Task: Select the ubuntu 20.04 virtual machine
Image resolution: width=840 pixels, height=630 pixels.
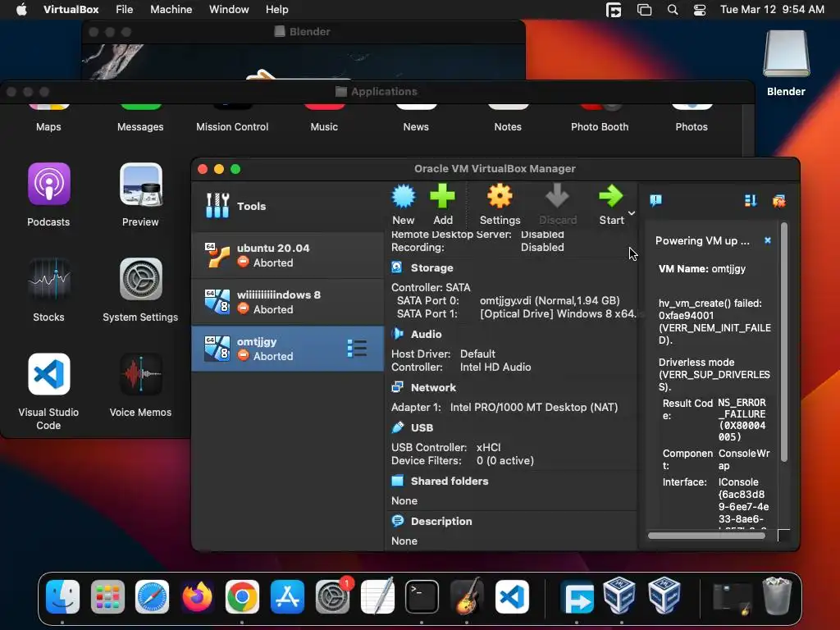Action: point(288,255)
